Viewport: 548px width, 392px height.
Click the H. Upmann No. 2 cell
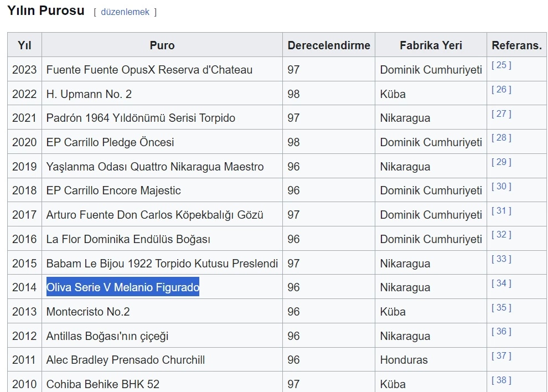point(89,94)
